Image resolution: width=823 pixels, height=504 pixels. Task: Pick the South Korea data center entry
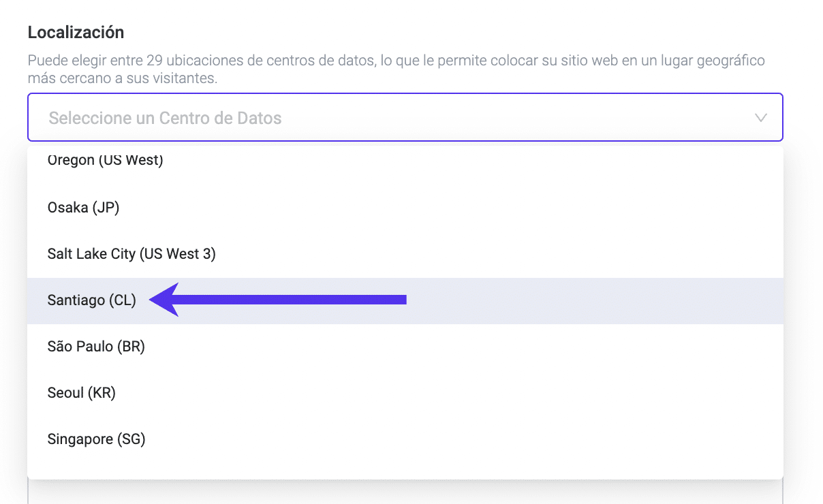point(82,393)
